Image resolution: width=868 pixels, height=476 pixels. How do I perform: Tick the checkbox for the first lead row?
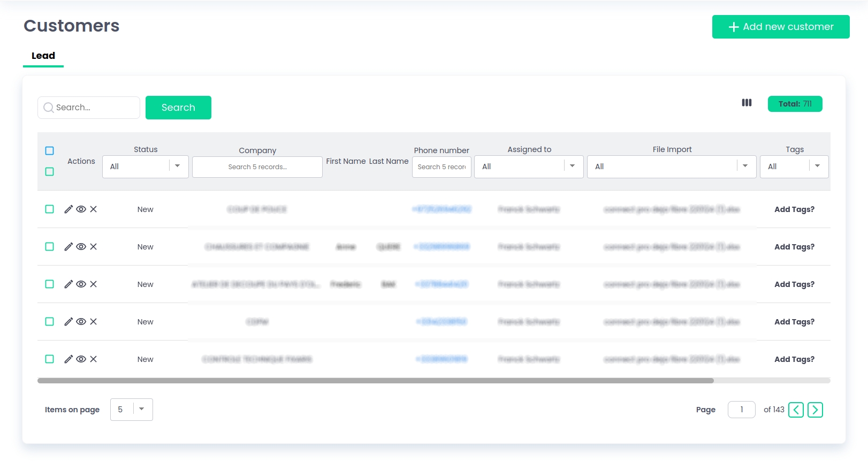50,209
